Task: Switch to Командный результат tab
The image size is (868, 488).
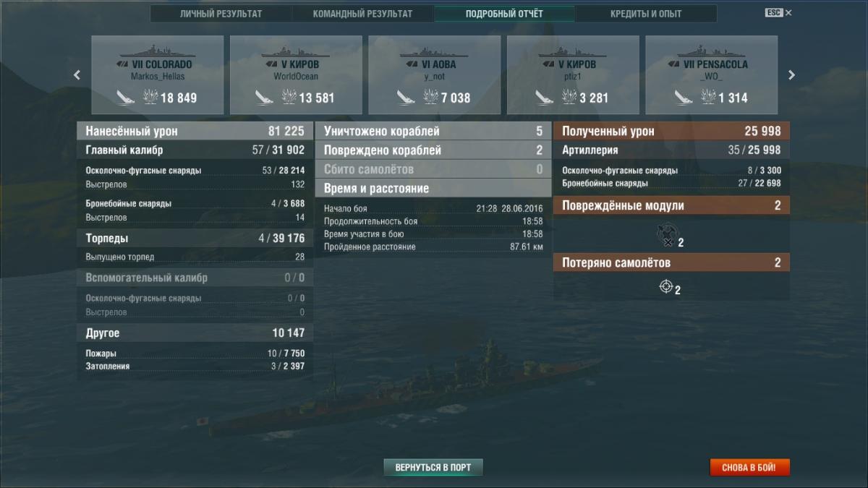Action: tap(363, 14)
